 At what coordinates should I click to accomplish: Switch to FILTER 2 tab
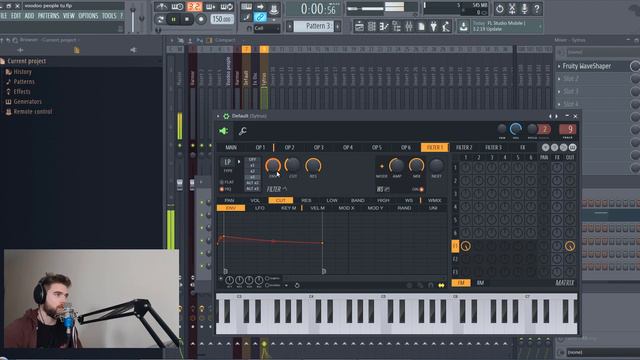[x=464, y=147]
